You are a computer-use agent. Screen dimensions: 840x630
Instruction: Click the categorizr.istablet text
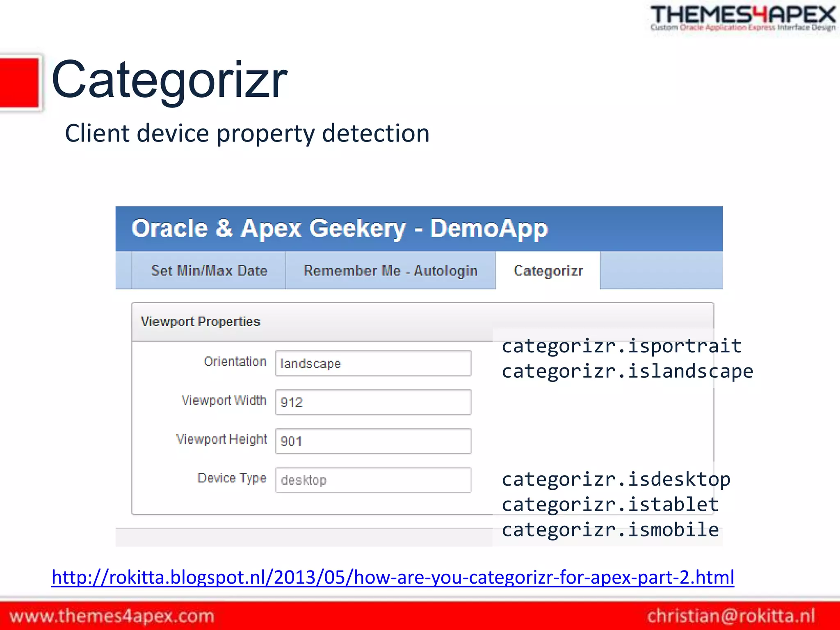(610, 504)
